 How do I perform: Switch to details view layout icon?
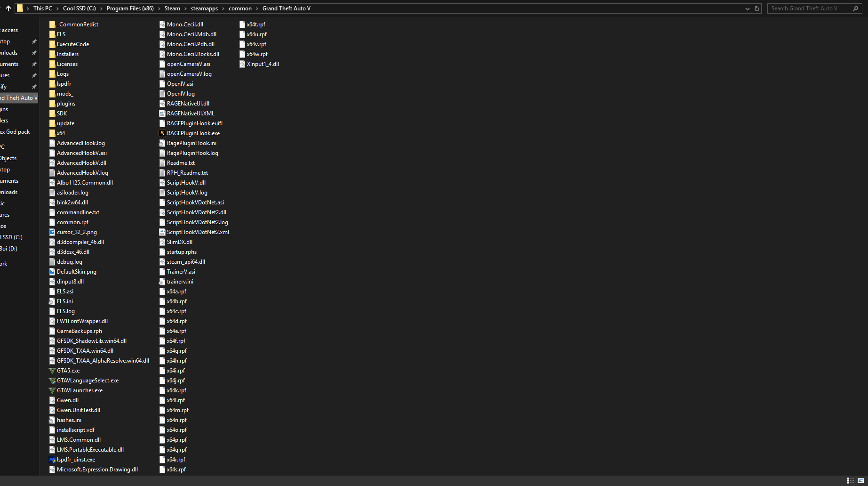click(x=851, y=480)
